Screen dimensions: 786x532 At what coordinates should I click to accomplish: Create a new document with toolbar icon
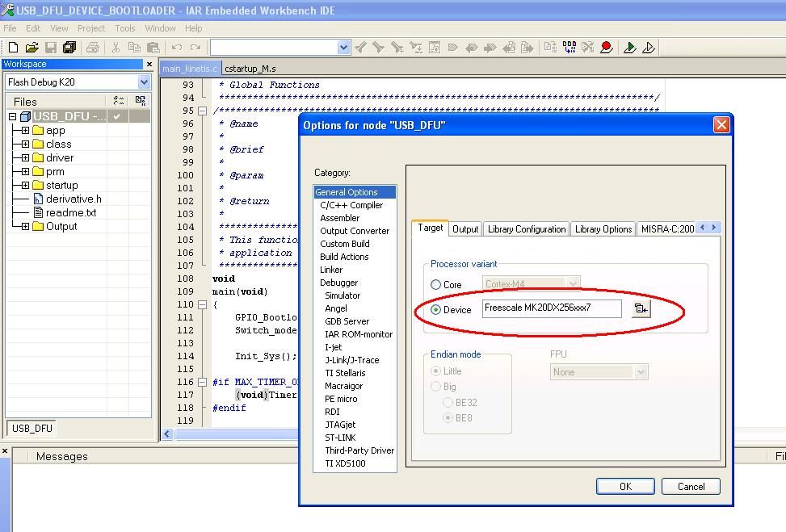point(14,48)
